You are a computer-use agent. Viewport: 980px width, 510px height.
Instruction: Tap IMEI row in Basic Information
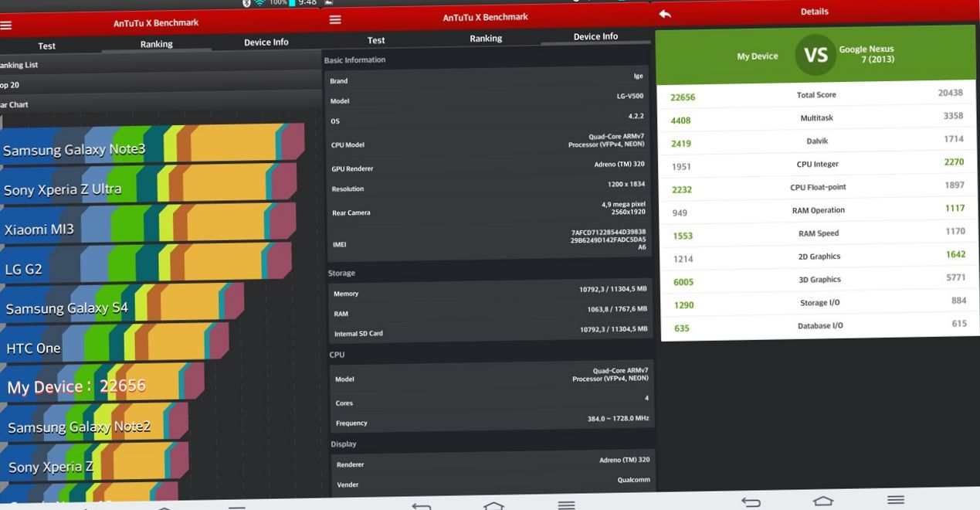(x=488, y=241)
